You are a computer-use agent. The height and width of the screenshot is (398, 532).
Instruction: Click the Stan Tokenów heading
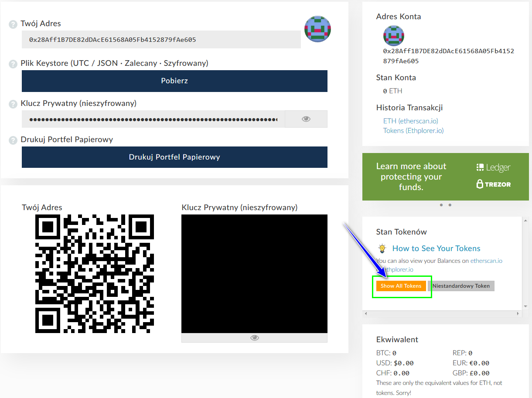tap(402, 232)
